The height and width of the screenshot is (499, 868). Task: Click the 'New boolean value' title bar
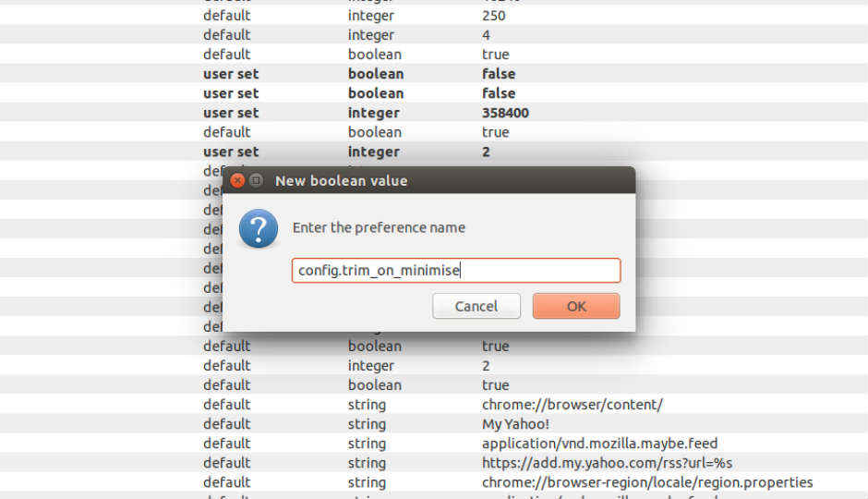(429, 180)
